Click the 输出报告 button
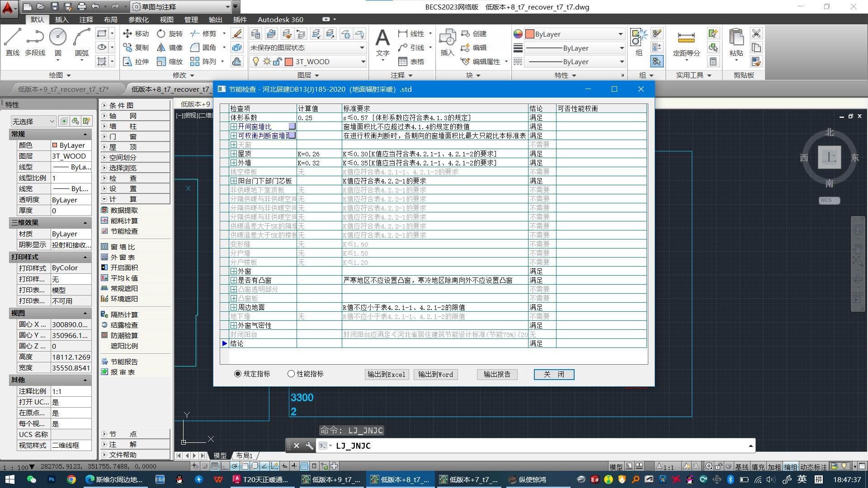868x488 pixels. tap(497, 375)
